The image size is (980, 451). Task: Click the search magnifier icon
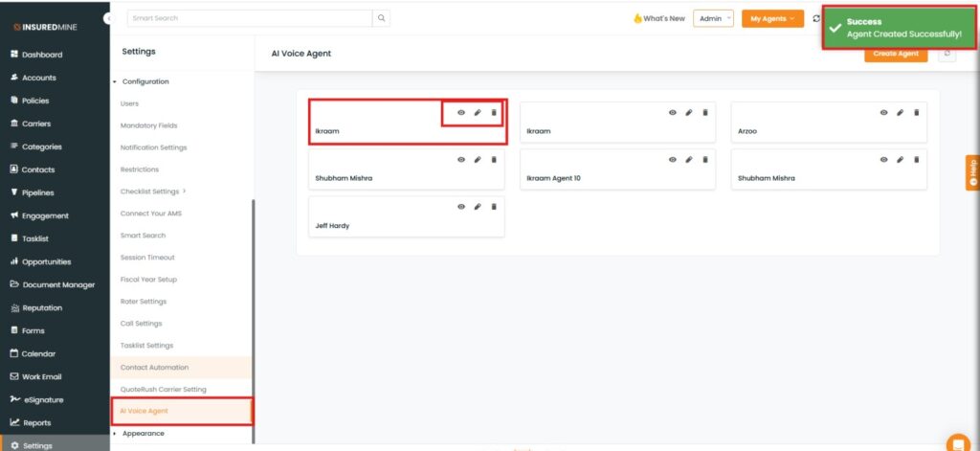[x=381, y=18]
